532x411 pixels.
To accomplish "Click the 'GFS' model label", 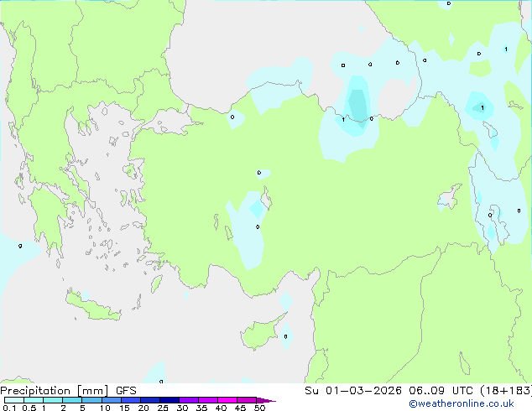I will [126, 391].
